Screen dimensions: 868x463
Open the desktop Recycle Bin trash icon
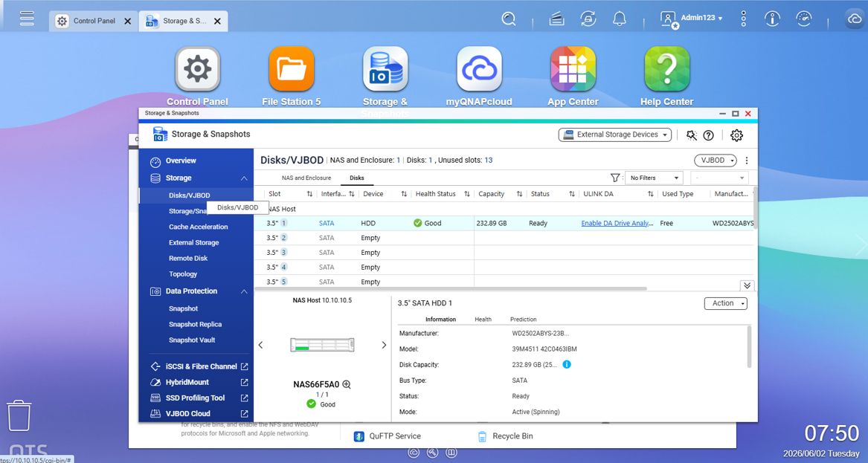tap(19, 415)
